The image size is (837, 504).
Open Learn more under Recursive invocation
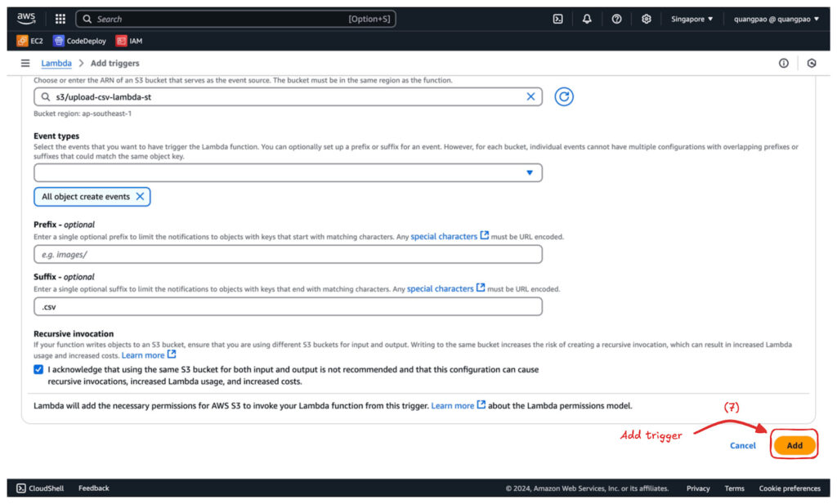pyautogui.click(x=149, y=355)
